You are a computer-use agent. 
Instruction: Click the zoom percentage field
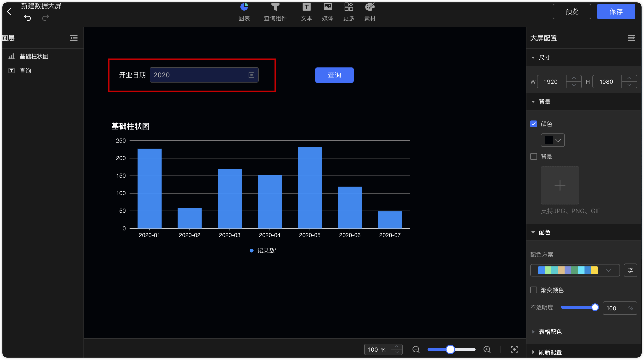(x=377, y=349)
